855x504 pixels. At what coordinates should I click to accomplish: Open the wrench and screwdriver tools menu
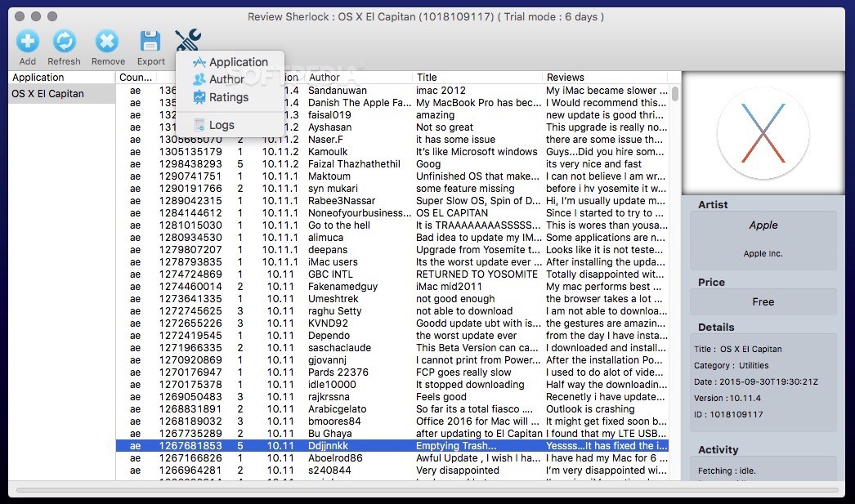point(188,41)
